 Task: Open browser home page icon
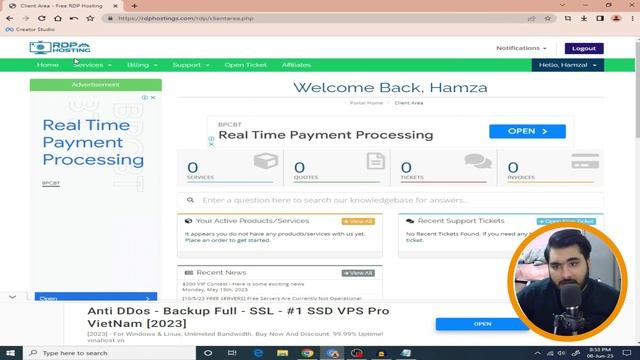point(58,18)
